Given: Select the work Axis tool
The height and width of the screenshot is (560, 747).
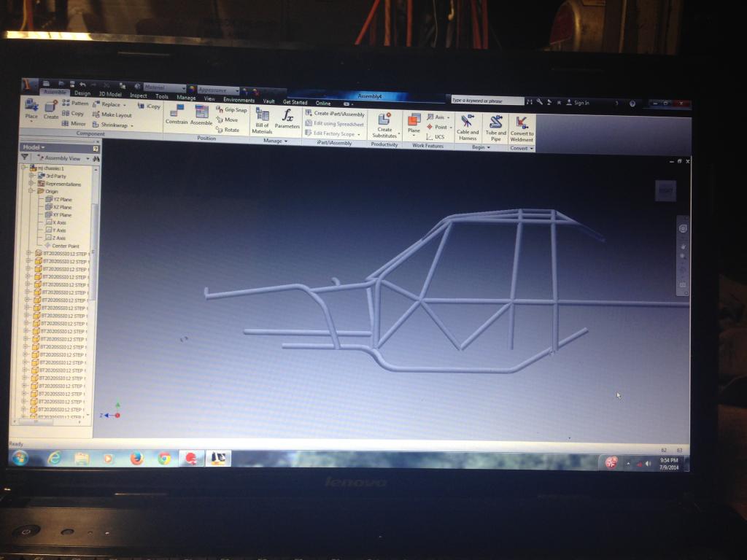Looking at the screenshot, I should (438, 117).
